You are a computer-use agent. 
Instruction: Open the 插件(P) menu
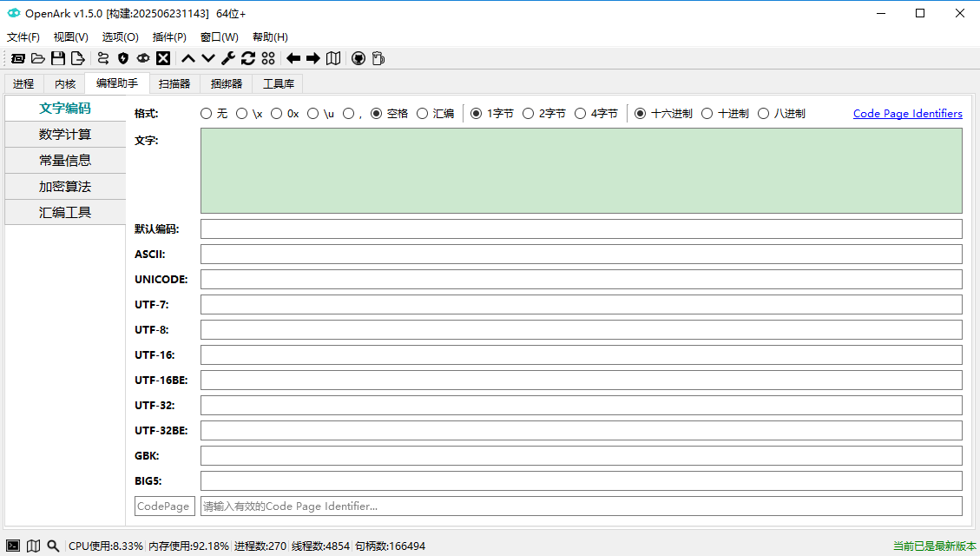pyautogui.click(x=168, y=36)
